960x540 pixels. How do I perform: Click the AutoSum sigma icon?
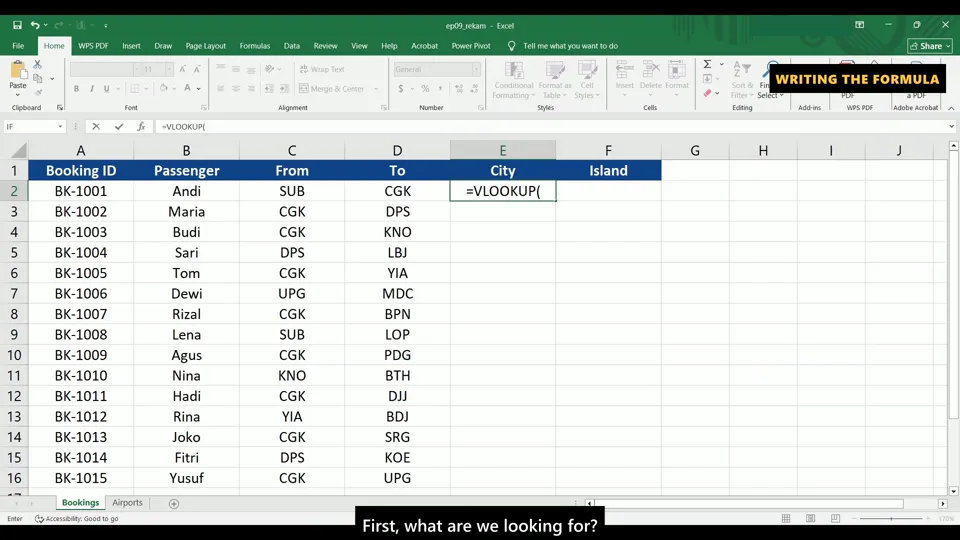point(707,64)
